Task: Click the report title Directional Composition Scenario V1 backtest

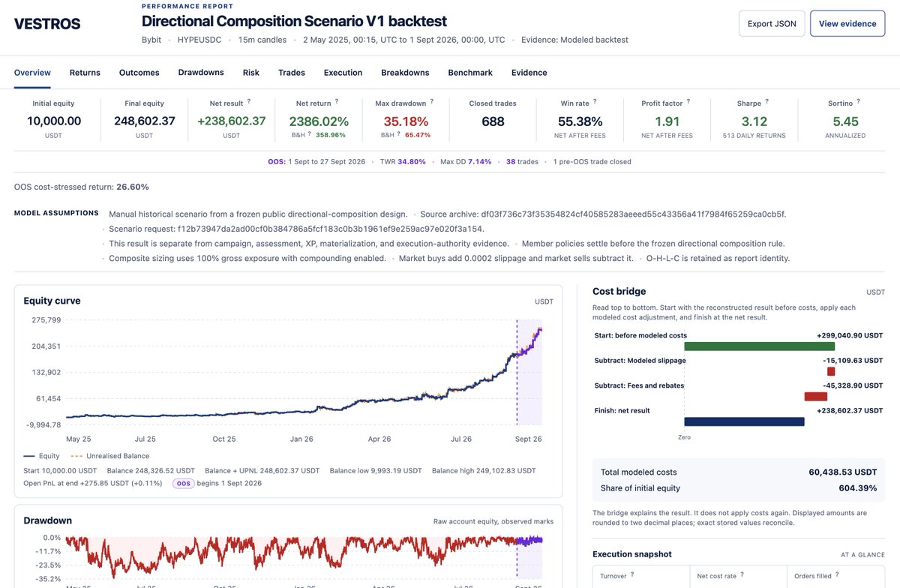Action: (294, 21)
